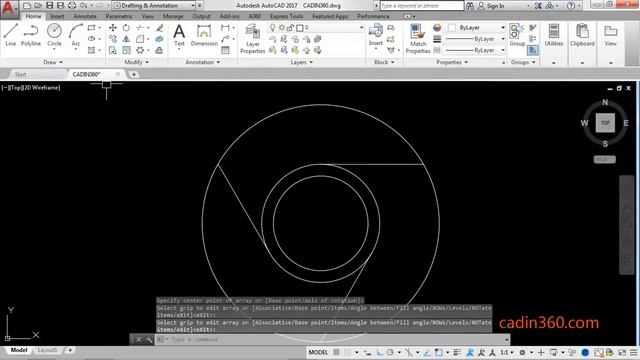Toggle object snap in status bar
The height and width of the screenshot is (360, 640).
click(438, 352)
